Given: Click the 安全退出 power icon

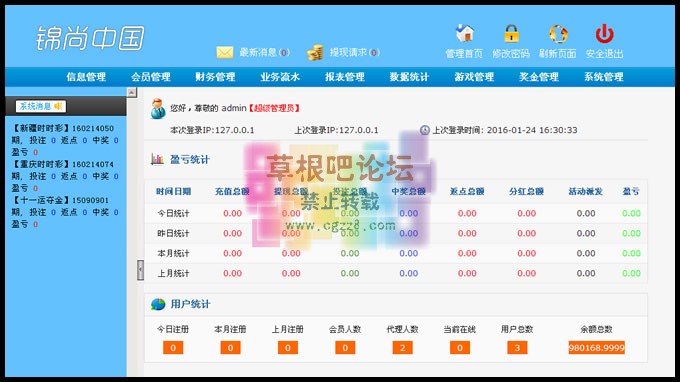Looking at the screenshot, I should coord(604,34).
